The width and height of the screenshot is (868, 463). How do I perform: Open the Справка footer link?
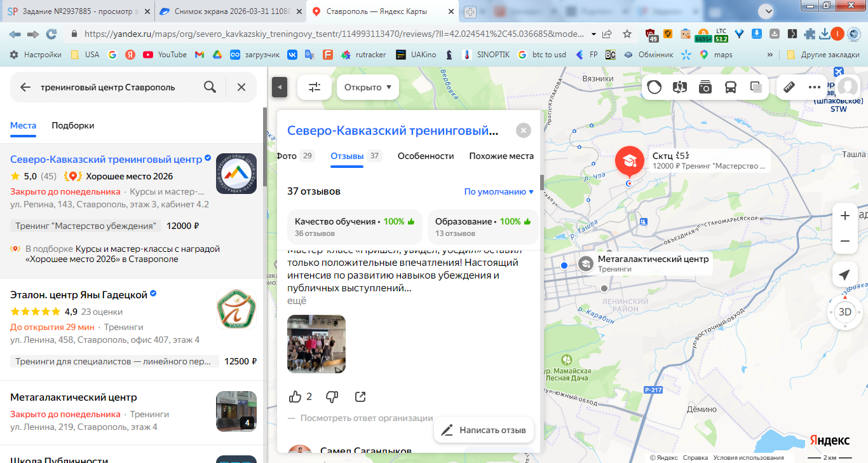pos(696,458)
